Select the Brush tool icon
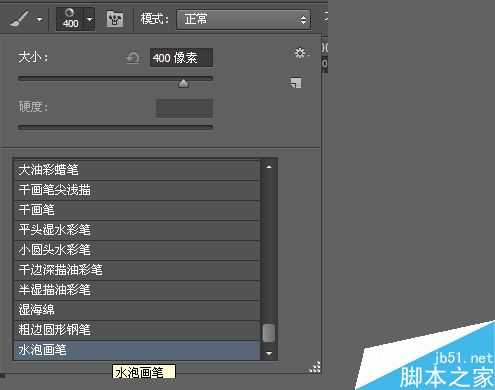Screen dimensions: 495x390 tap(19, 18)
